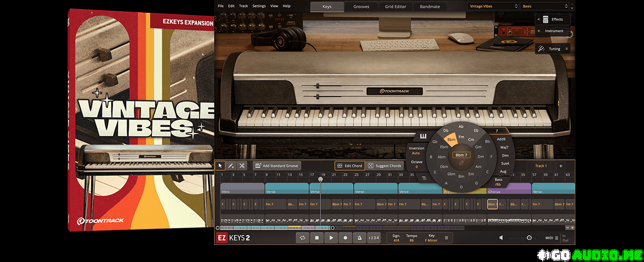Select the arrow pointer tool
644x262 pixels.
pyautogui.click(x=220, y=166)
